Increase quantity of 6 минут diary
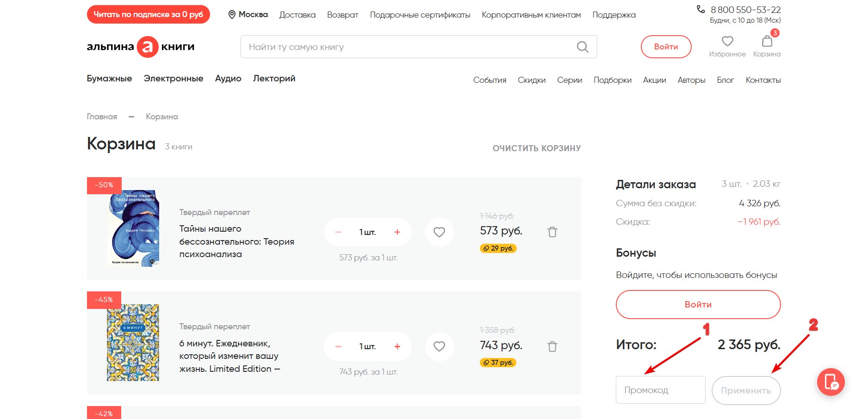The width and height of the screenshot is (868, 419). coord(397,346)
